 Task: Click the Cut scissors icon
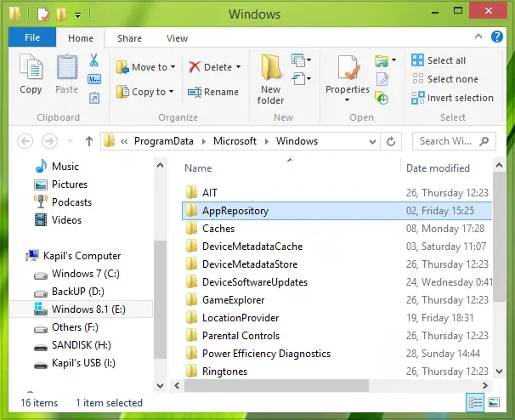94,60
